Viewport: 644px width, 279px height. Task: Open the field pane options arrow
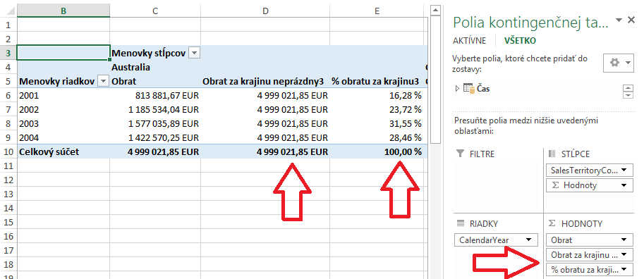619,20
